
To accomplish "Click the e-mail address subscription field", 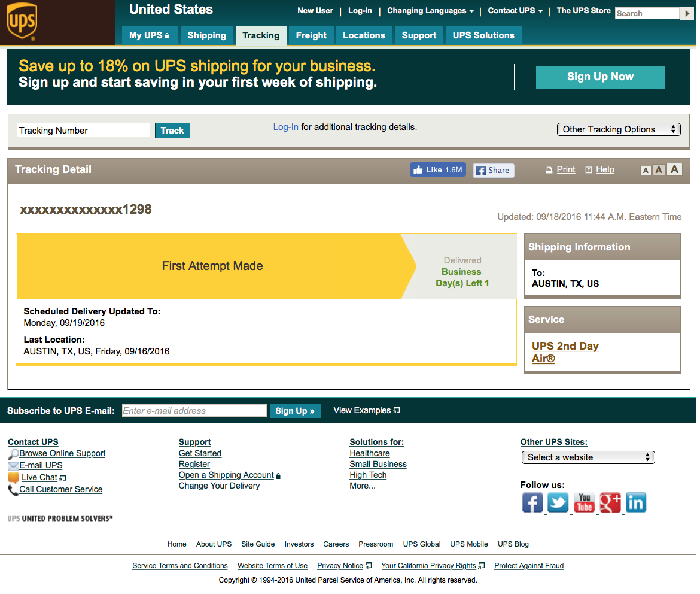I will pos(194,411).
